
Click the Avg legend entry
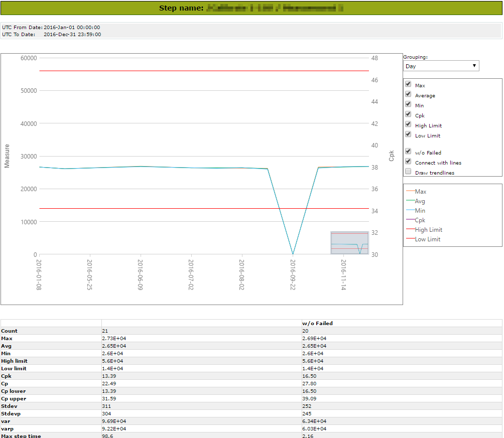[x=416, y=201]
